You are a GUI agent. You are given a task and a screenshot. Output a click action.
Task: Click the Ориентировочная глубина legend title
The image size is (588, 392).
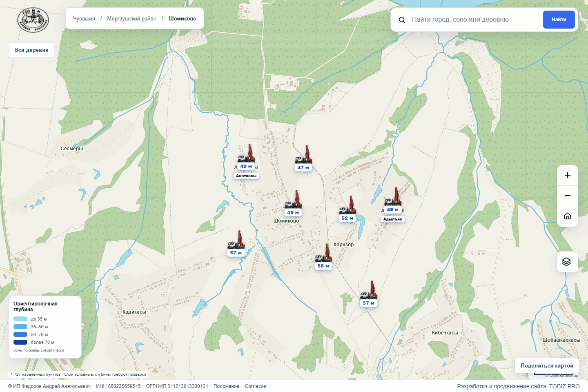point(36,307)
